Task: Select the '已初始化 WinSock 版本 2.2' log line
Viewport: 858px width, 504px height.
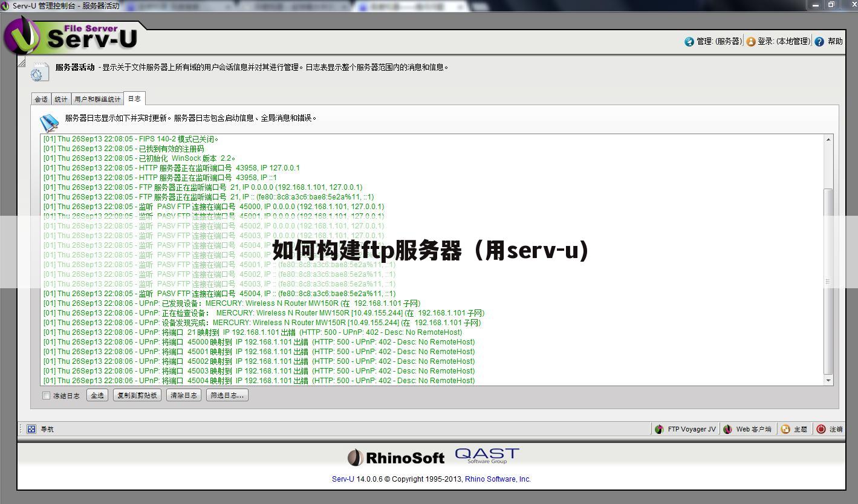Action: tap(139, 158)
